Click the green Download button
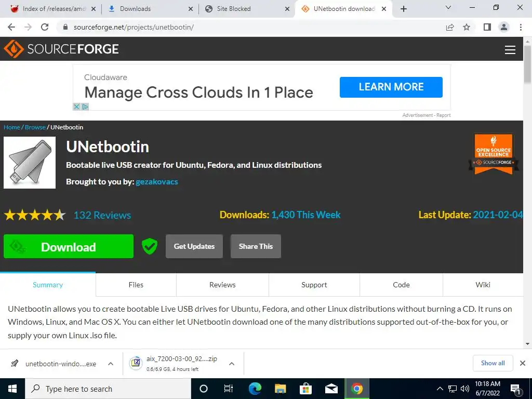The width and height of the screenshot is (532, 399). 69,247
